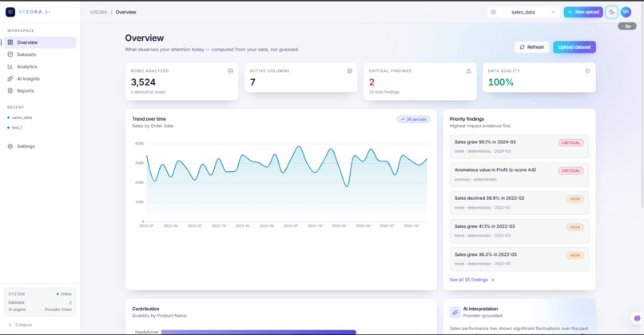Open the sales_data dataset dropdown
Viewport: 644px width, 335px height.
pyautogui.click(x=523, y=12)
